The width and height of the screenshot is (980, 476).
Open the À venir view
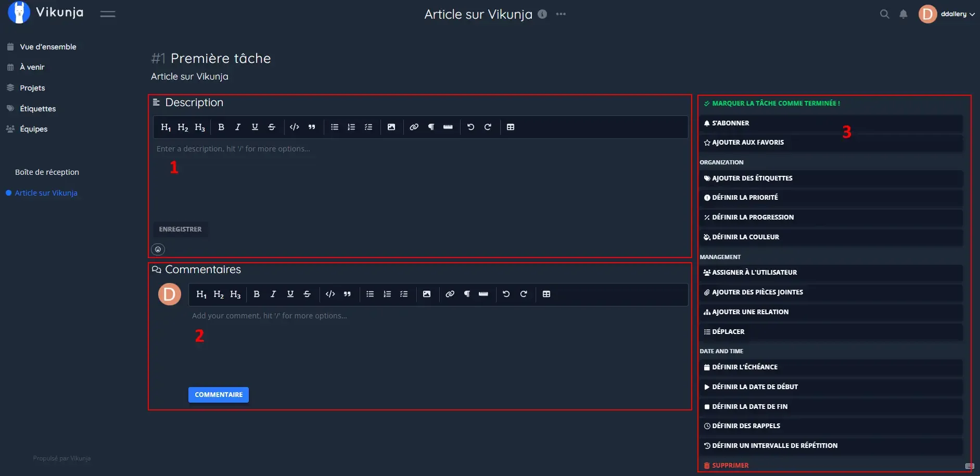point(32,67)
